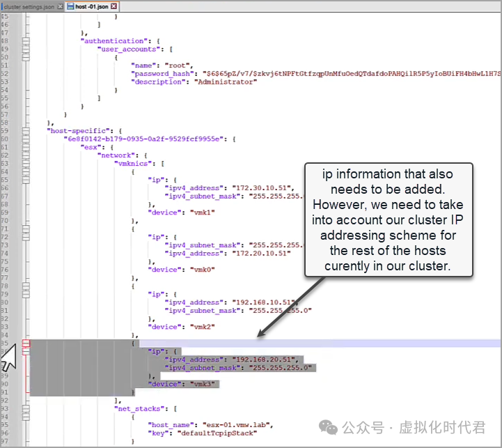Click the "vmk1" device value

pos(203,213)
